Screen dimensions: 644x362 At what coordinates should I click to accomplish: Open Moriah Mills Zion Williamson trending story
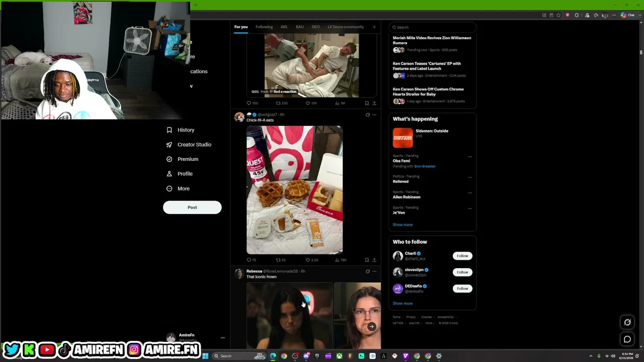[x=432, y=44]
